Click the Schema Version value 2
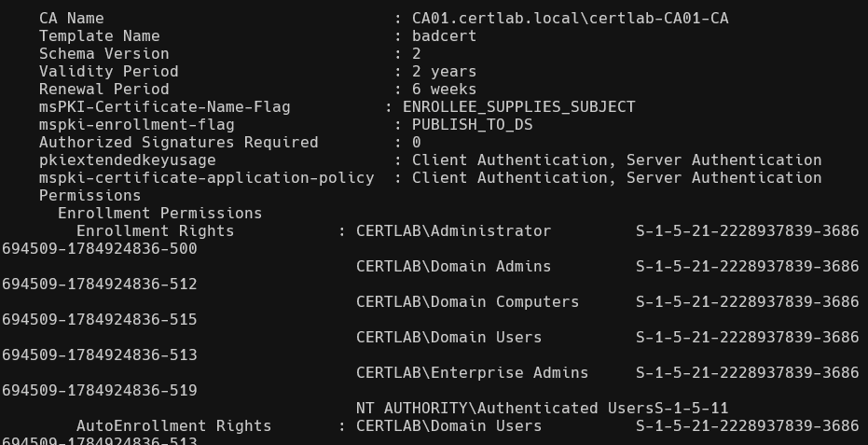Viewport: 868px width, 445px height. point(416,53)
